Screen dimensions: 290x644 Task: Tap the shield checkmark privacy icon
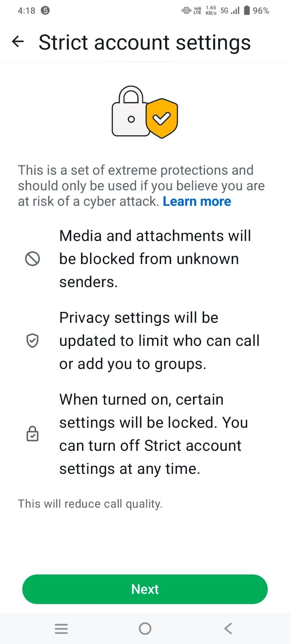(33, 341)
